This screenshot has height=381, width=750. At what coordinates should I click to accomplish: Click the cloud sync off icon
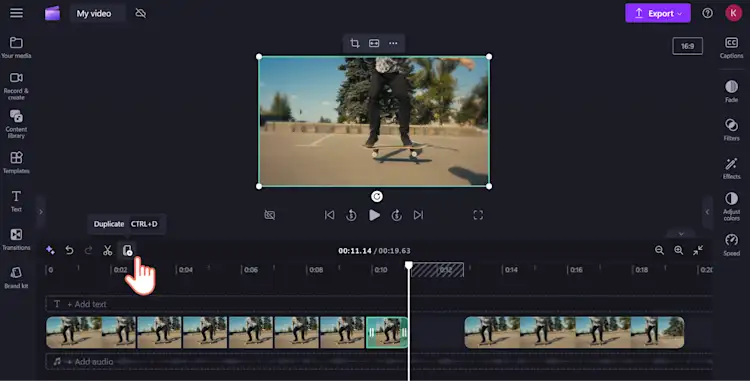(x=141, y=13)
